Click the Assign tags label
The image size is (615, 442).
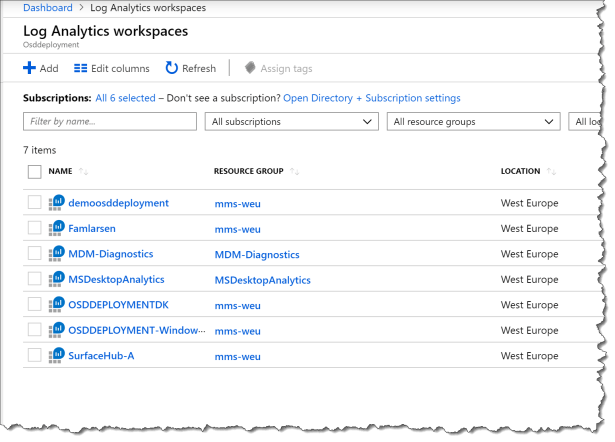(286, 69)
